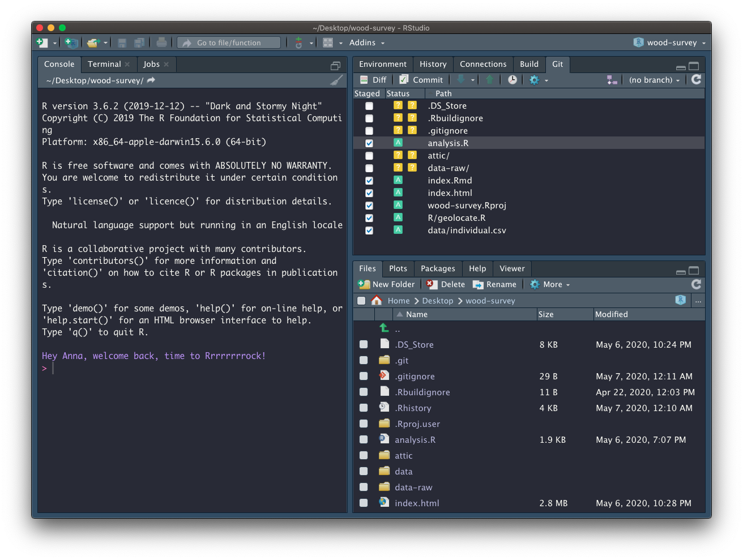
Task: Stage the data-raw/ checkbox
Action: pos(369,168)
